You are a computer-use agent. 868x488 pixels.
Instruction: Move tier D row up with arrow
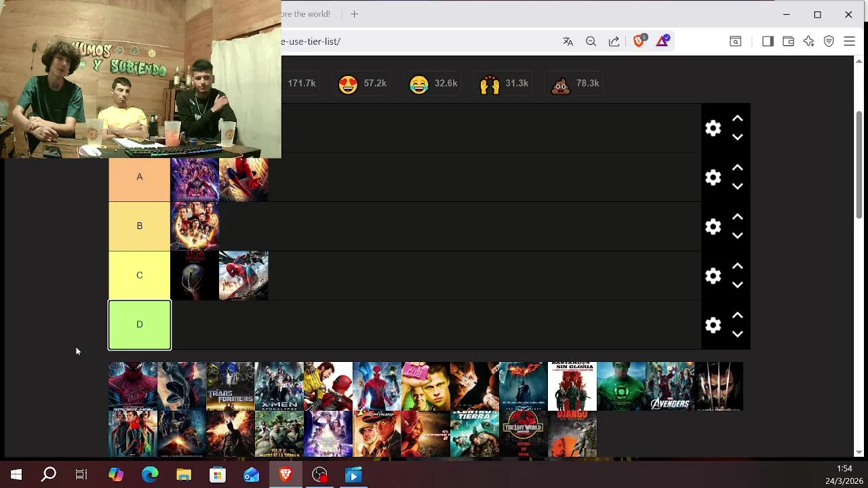point(737,316)
